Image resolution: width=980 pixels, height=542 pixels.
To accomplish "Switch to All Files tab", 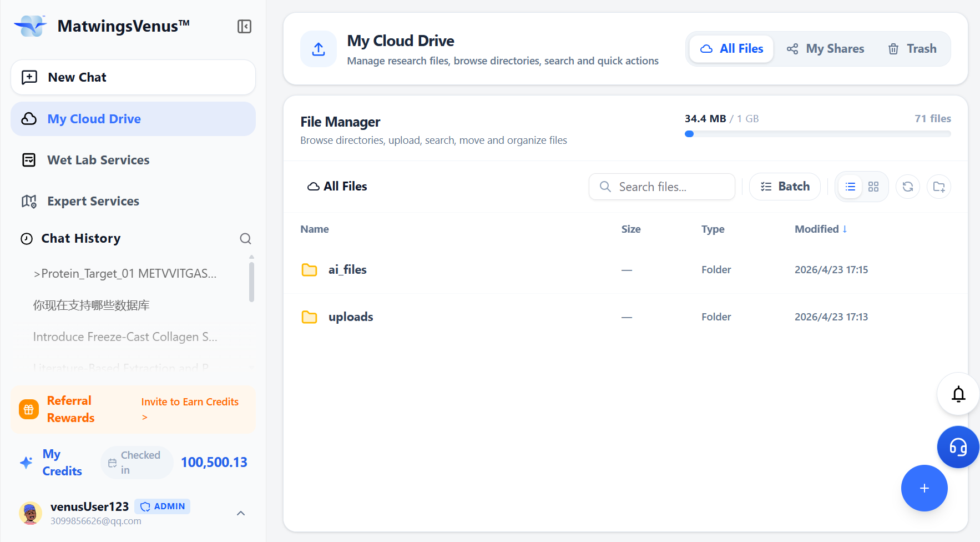I will (731, 49).
